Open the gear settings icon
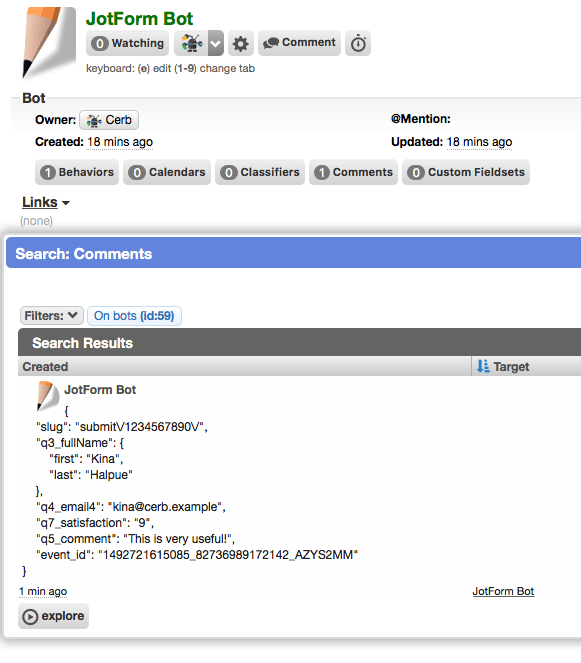This screenshot has width=581, height=663. coord(241,43)
